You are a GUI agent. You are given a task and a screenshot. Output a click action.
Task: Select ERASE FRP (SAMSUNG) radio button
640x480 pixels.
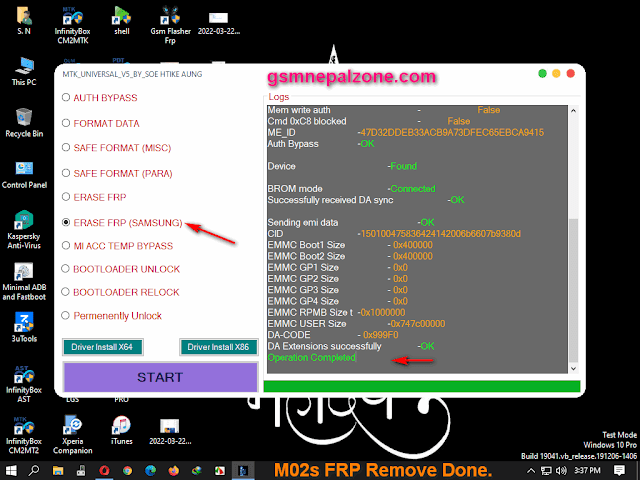tap(66, 222)
